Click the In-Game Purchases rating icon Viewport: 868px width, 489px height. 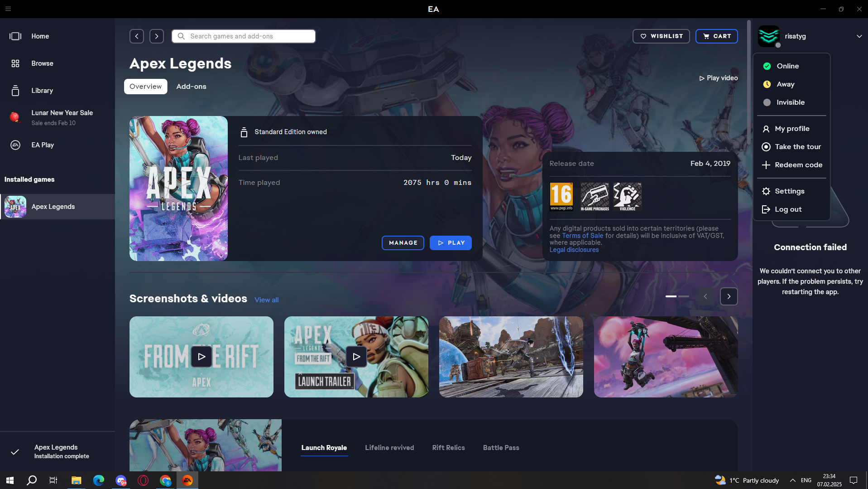coord(595,197)
